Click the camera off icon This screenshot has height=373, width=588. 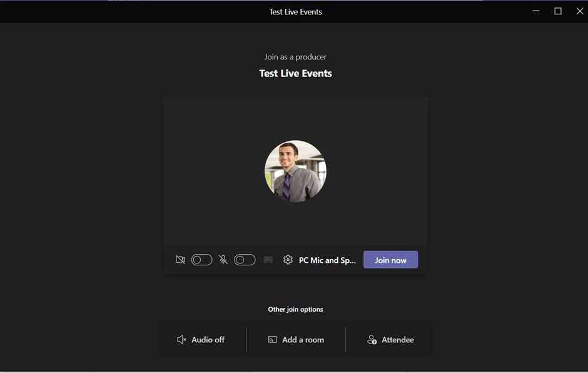180,260
